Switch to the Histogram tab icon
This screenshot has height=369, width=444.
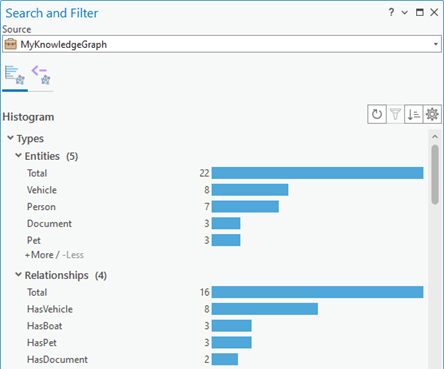pyautogui.click(x=15, y=75)
